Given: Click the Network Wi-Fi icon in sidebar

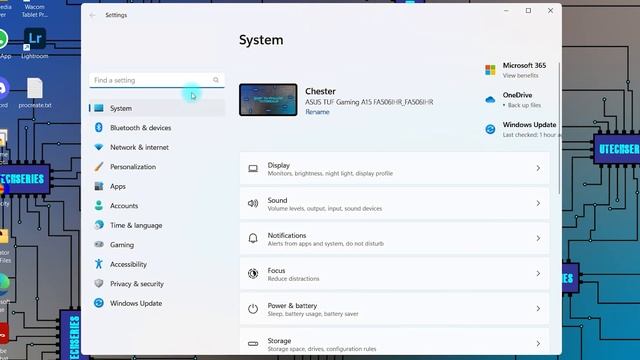Looking at the screenshot, I should [x=99, y=147].
